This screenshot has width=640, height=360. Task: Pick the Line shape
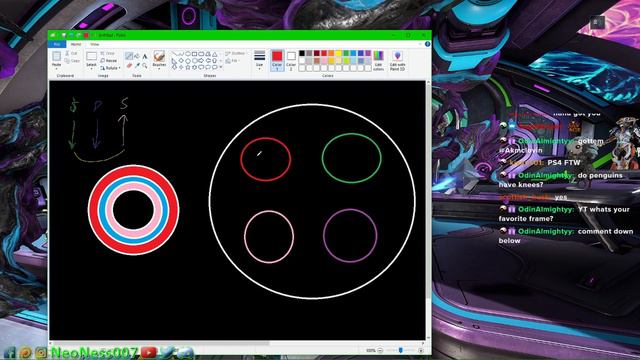(x=174, y=54)
